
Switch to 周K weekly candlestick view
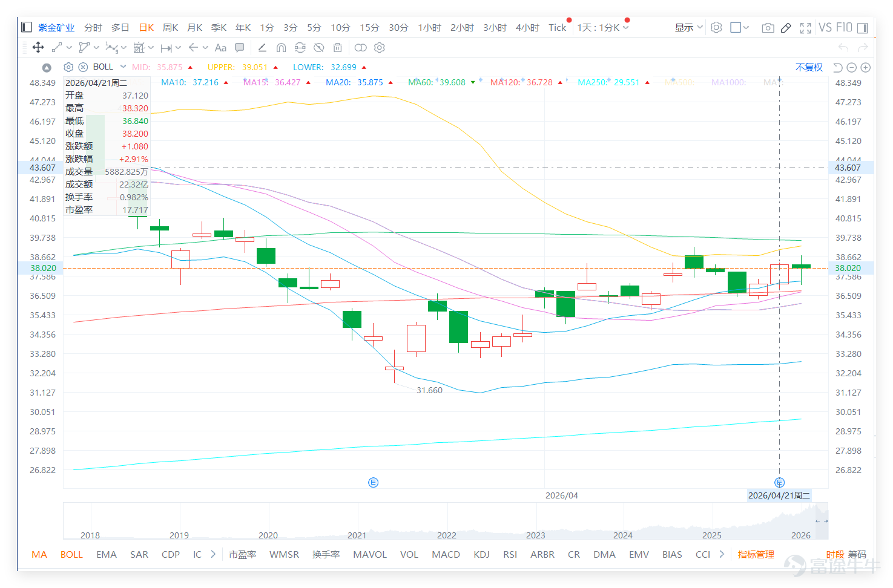click(170, 27)
